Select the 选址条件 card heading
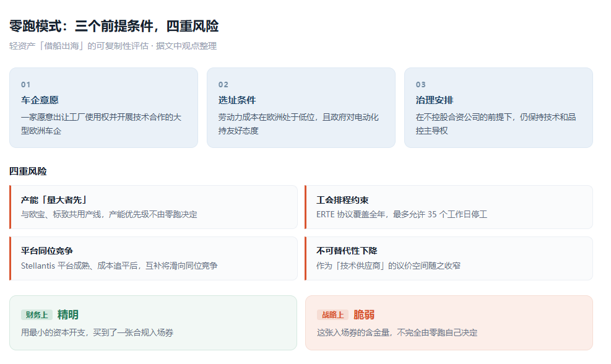Screen dimensions: 611x364 coord(237,100)
